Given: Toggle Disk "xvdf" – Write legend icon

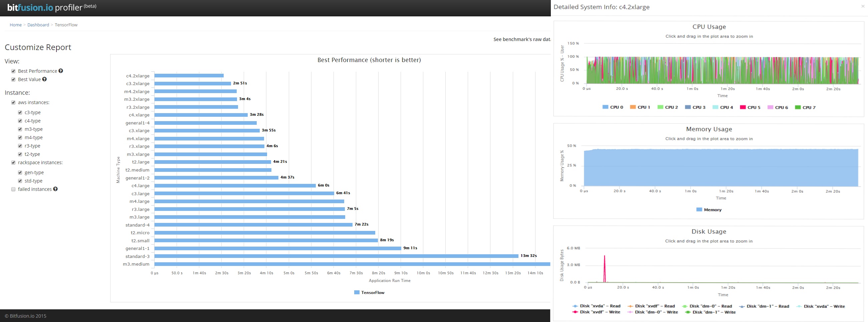Looking at the screenshot, I should 575,312.
